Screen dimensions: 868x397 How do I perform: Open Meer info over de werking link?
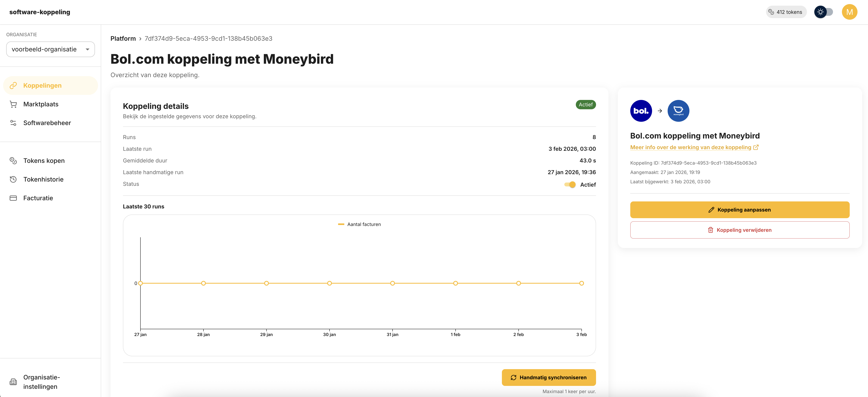click(x=694, y=147)
